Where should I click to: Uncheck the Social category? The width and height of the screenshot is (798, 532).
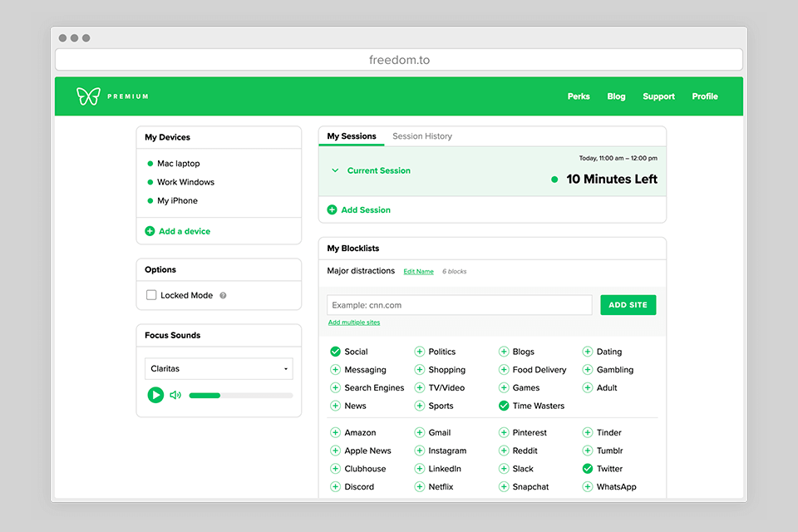click(x=335, y=352)
